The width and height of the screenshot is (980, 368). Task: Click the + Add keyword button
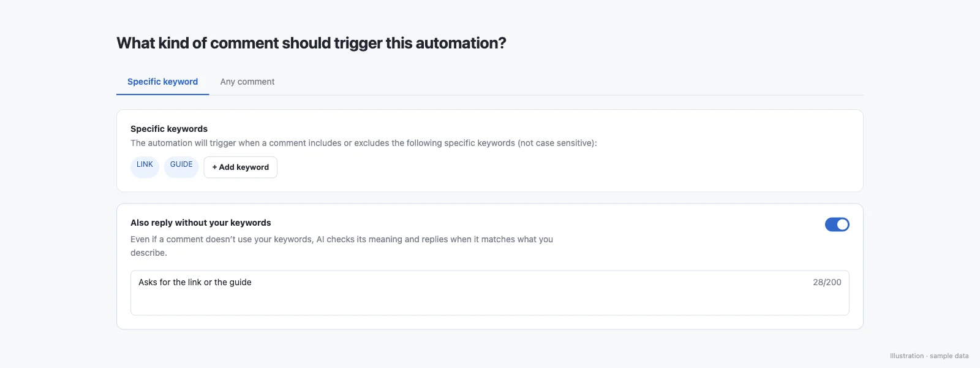(x=240, y=167)
